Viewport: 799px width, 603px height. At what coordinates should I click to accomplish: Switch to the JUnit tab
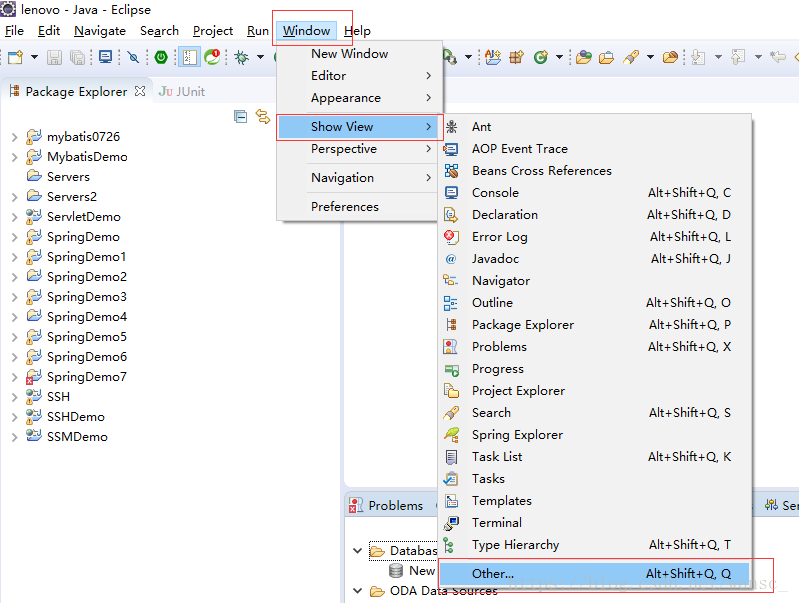tap(182, 92)
